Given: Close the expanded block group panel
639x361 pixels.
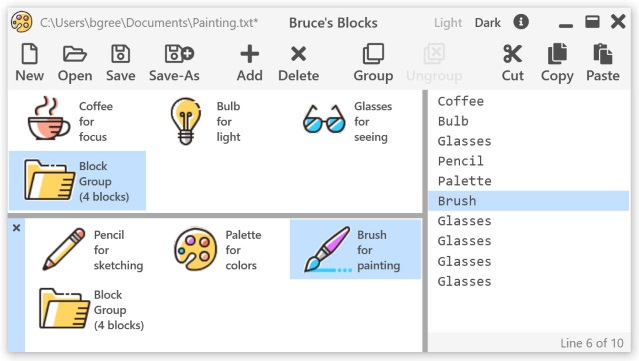Looking at the screenshot, I should click(16, 228).
